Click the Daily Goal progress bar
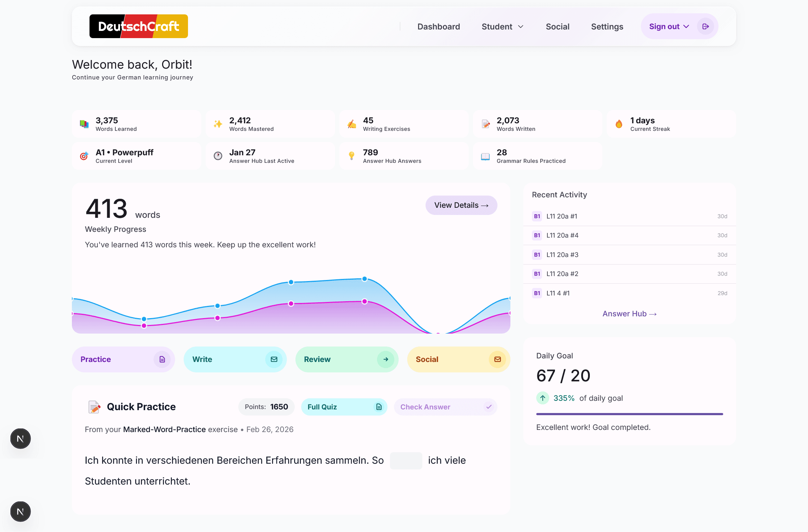Screen dimensions: 808x532 pyautogui.click(x=629, y=414)
